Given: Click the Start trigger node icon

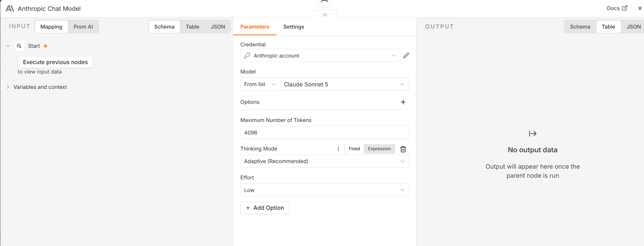Looking at the screenshot, I should pyautogui.click(x=19, y=46).
